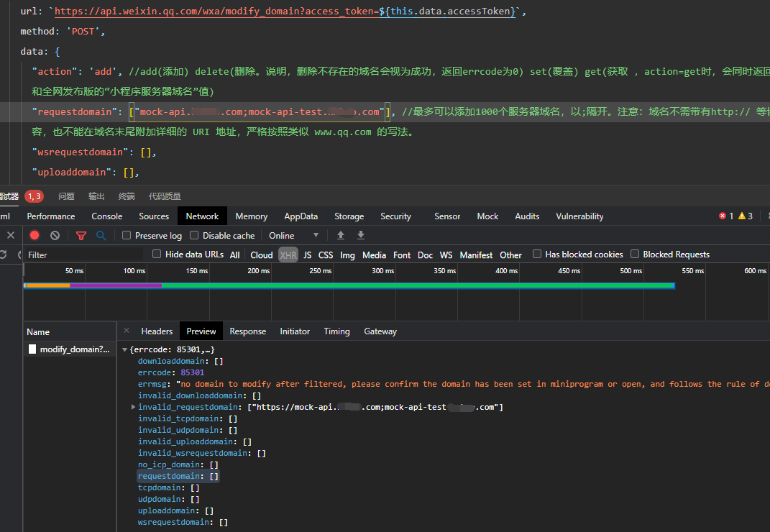The image size is (770, 532).
Task: Show the Headers tab of the request
Action: (157, 331)
